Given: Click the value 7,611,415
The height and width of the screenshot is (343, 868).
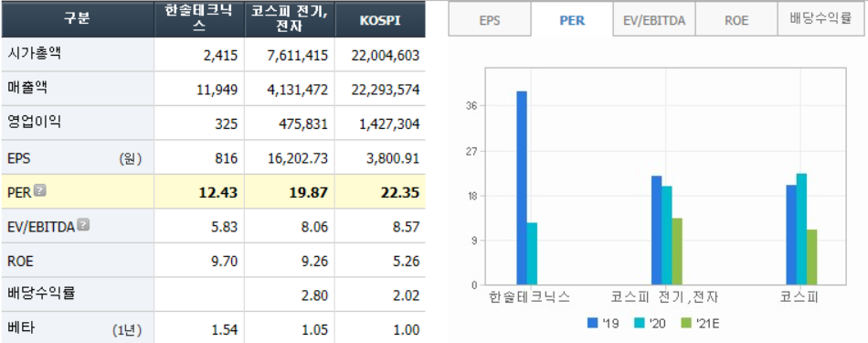Looking at the screenshot, I should pyautogui.click(x=296, y=56).
